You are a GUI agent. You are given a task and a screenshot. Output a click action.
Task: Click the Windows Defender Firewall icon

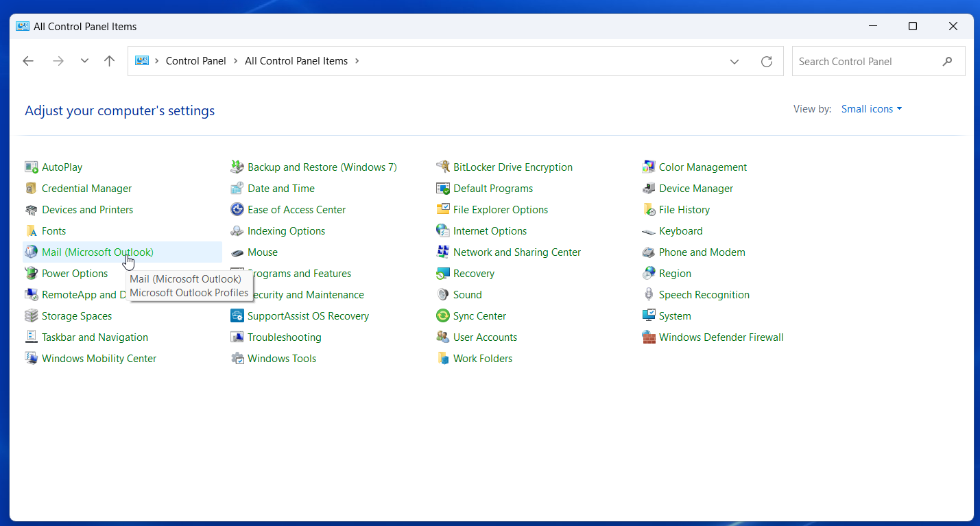(648, 337)
